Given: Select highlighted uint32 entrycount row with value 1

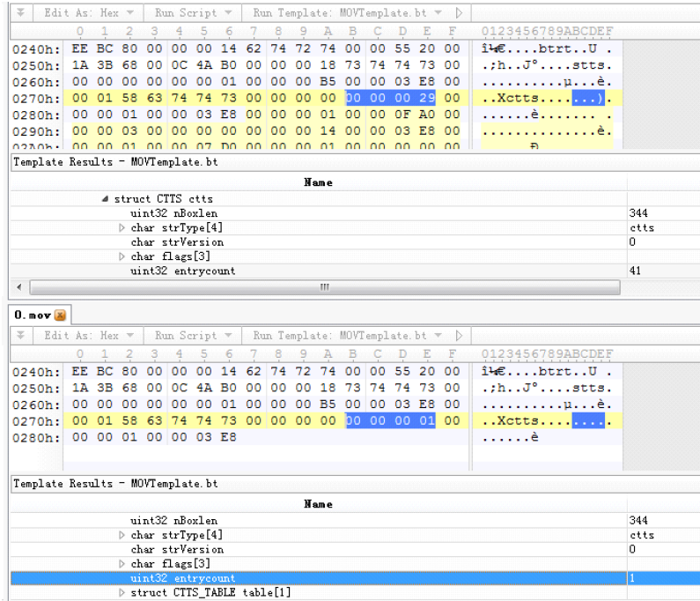Looking at the screenshot, I should [x=356, y=578].
